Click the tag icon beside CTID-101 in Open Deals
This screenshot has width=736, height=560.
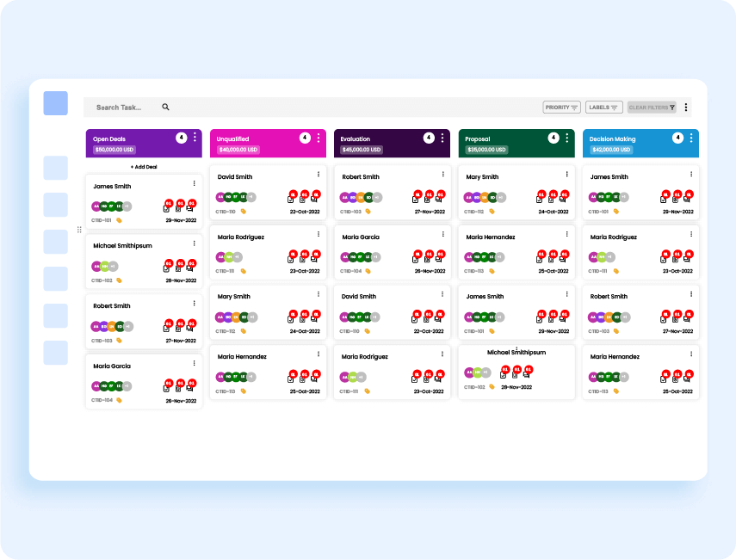pyautogui.click(x=120, y=220)
